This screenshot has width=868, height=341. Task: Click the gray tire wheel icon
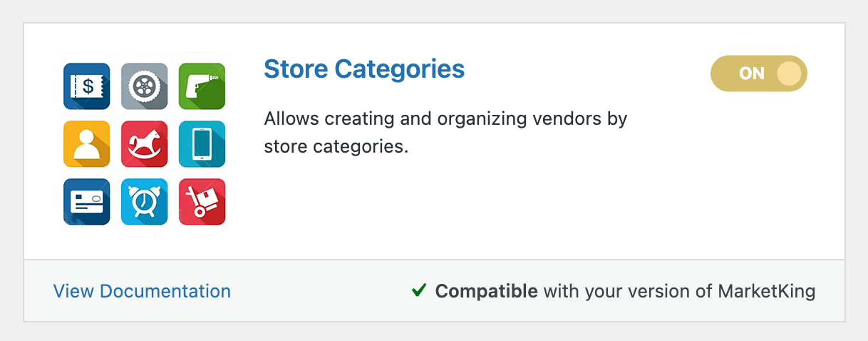pyautogui.click(x=145, y=86)
